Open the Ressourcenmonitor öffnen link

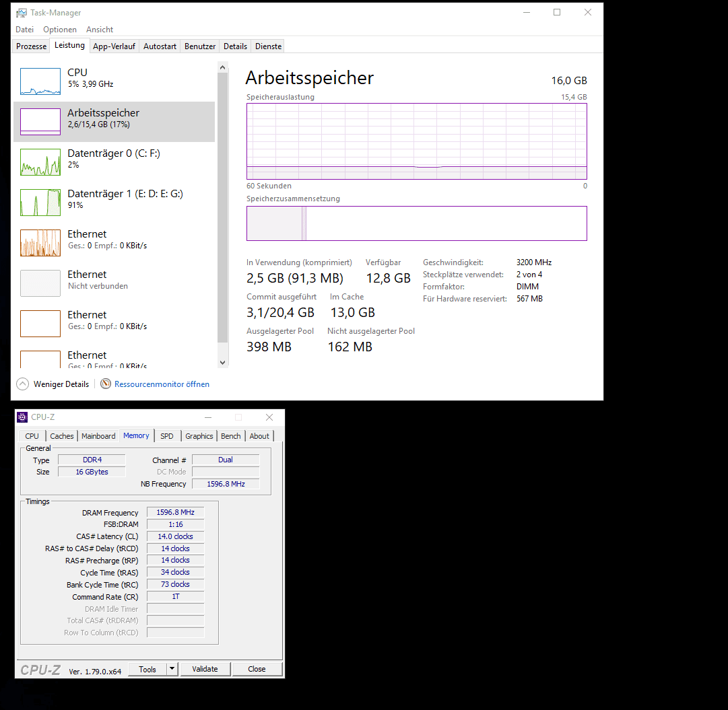tap(162, 384)
